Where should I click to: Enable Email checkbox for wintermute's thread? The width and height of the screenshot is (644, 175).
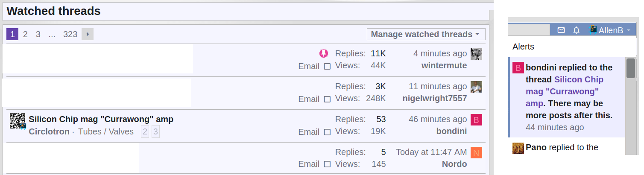point(327,66)
